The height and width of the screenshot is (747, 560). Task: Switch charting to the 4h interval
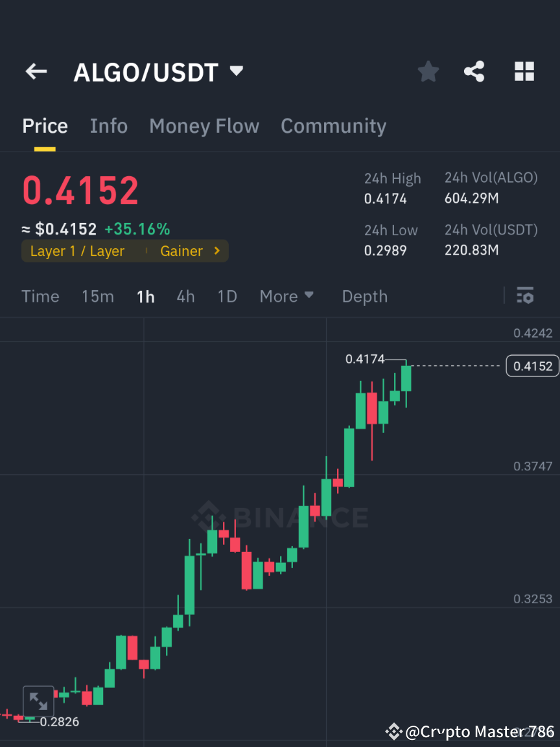tap(185, 296)
